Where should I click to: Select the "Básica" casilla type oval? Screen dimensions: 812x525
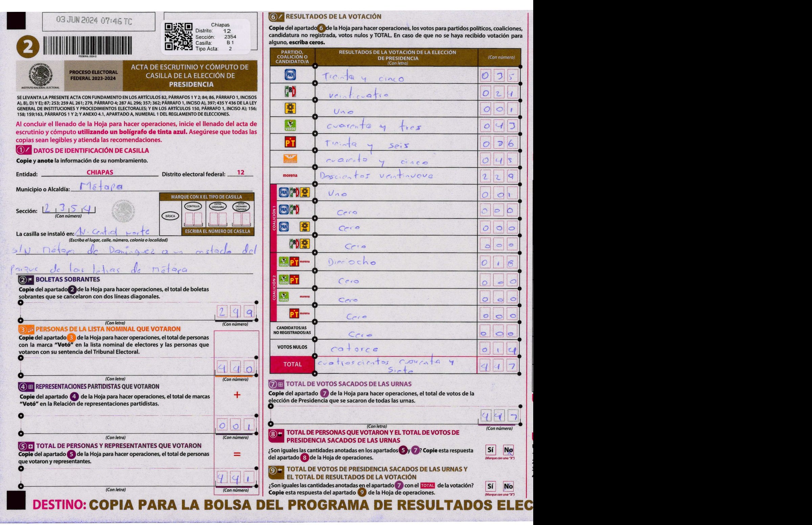[170, 216]
